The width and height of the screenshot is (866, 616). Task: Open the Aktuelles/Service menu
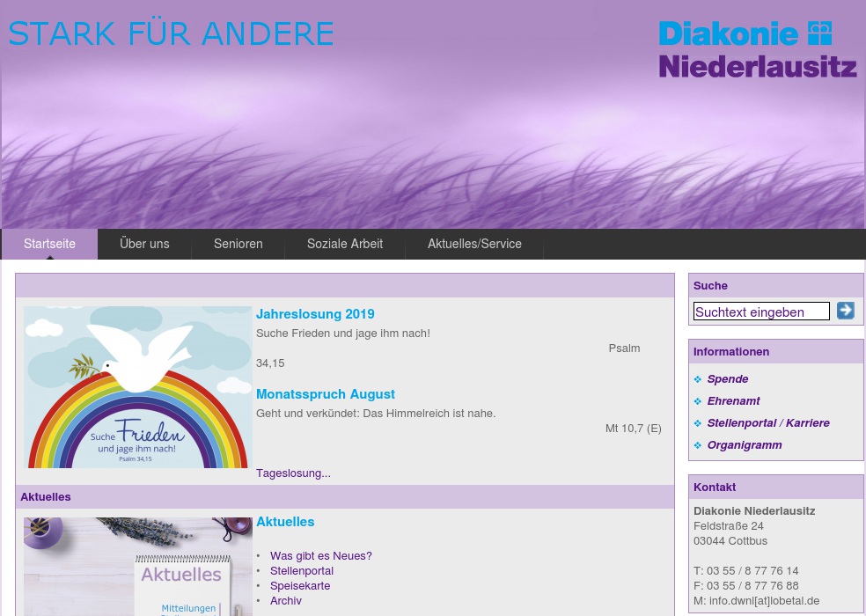pyautogui.click(x=474, y=244)
